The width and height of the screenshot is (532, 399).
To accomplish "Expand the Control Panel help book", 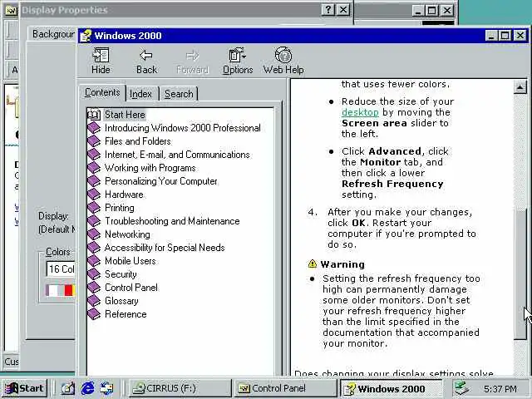I will [x=131, y=288].
